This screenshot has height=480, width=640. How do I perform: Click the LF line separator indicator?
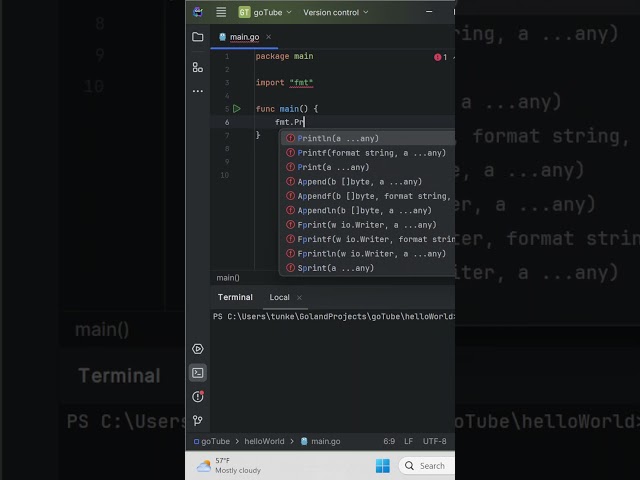coord(409,441)
